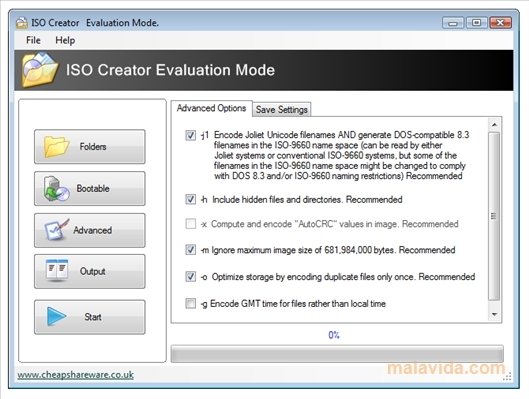This screenshot has width=529, height=399.
Task: Open the Output settings
Action: coord(90,272)
